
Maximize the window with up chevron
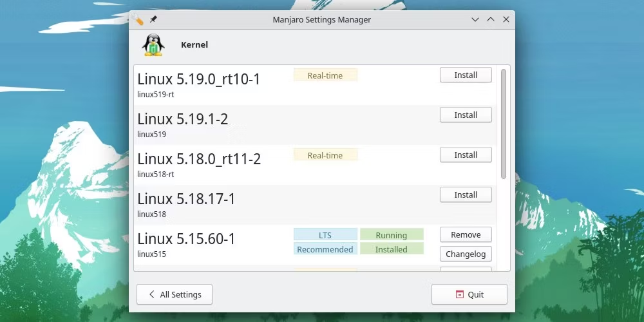click(490, 19)
